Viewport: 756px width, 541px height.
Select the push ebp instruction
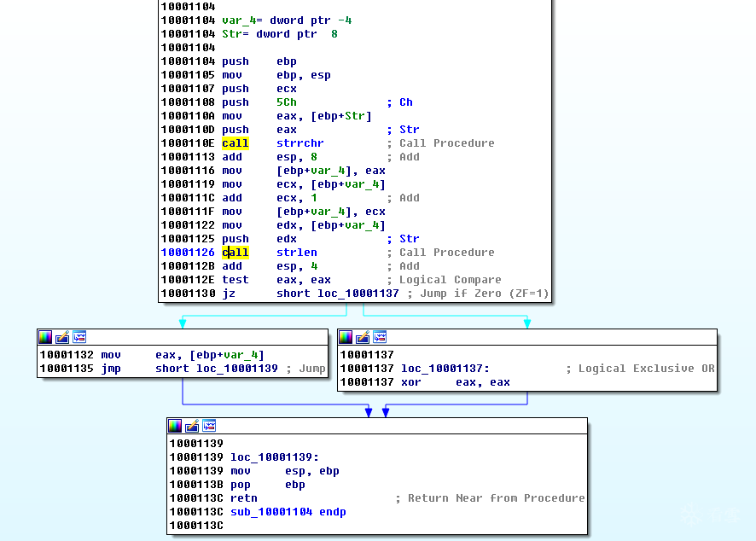(x=259, y=61)
